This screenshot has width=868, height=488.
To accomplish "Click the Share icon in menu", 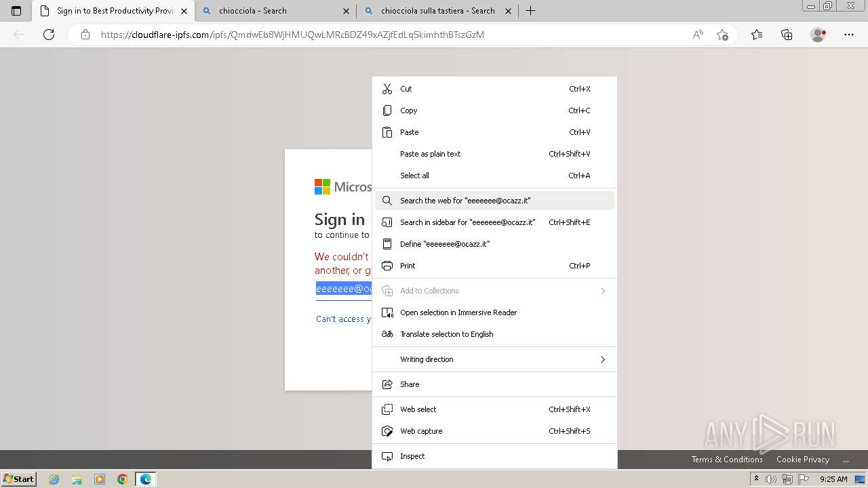I will tap(387, 384).
